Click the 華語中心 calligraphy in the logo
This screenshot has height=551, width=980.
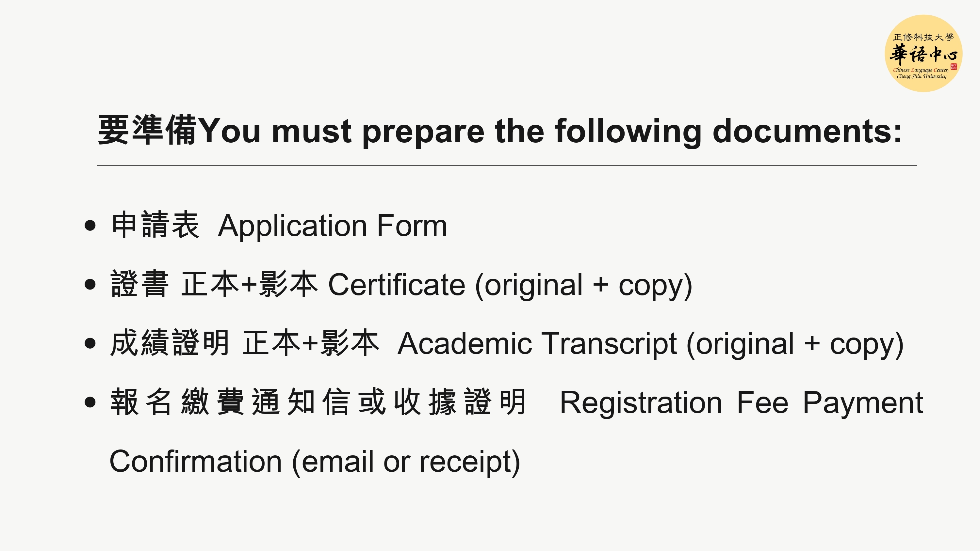(923, 55)
